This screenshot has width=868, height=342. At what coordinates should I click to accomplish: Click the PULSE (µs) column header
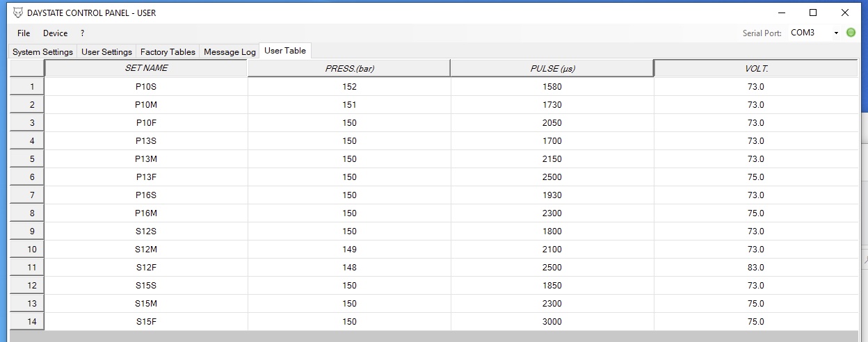click(x=552, y=68)
